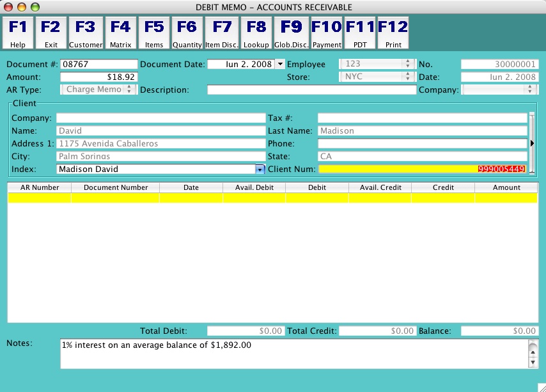Image resolution: width=546 pixels, height=392 pixels.
Task: Click the Document # field
Action: [x=99, y=64]
